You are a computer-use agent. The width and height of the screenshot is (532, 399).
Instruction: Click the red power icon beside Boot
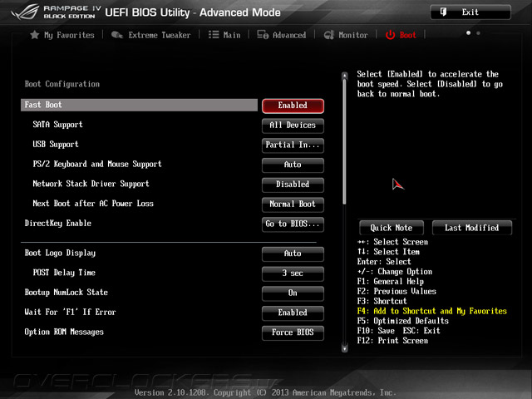click(x=390, y=35)
